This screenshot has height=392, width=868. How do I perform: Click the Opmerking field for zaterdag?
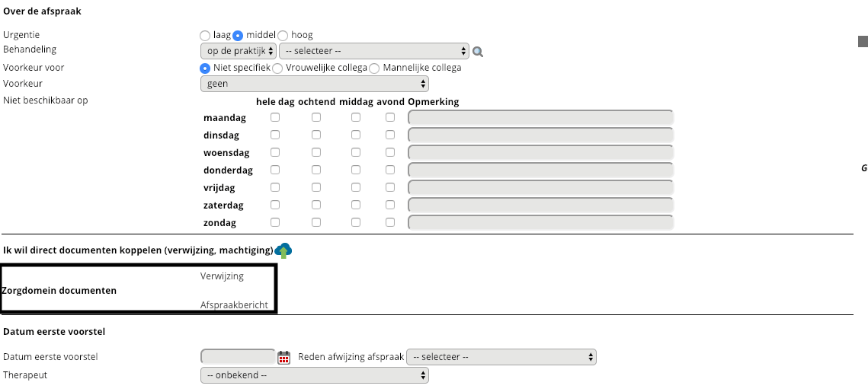point(541,205)
